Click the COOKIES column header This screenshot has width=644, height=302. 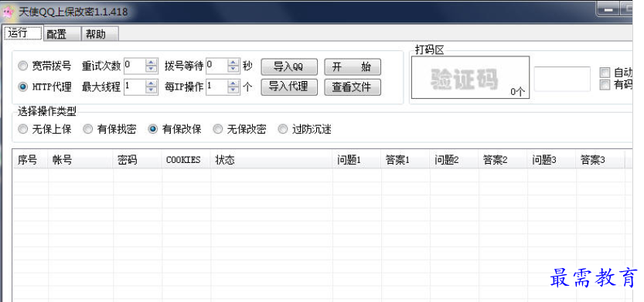coord(186,160)
